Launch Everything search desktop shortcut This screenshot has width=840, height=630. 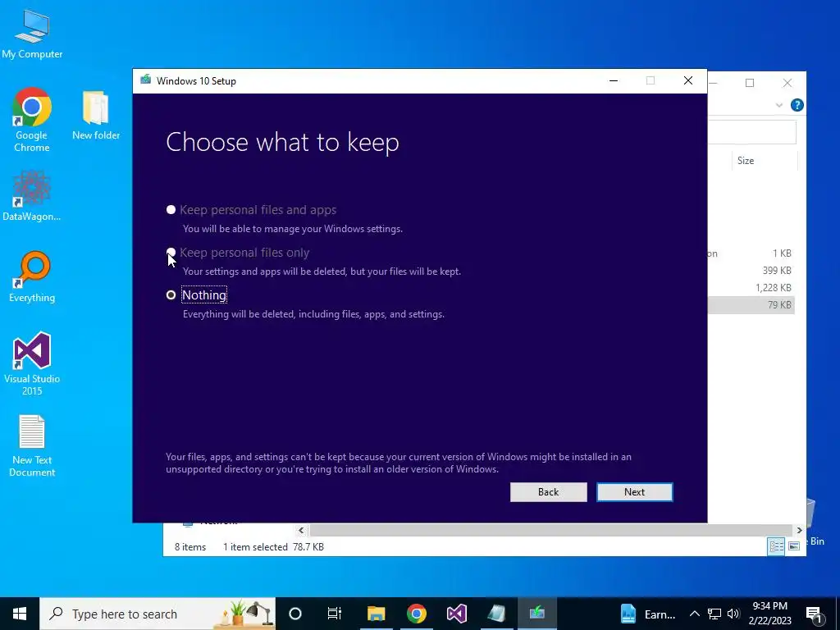(x=32, y=277)
